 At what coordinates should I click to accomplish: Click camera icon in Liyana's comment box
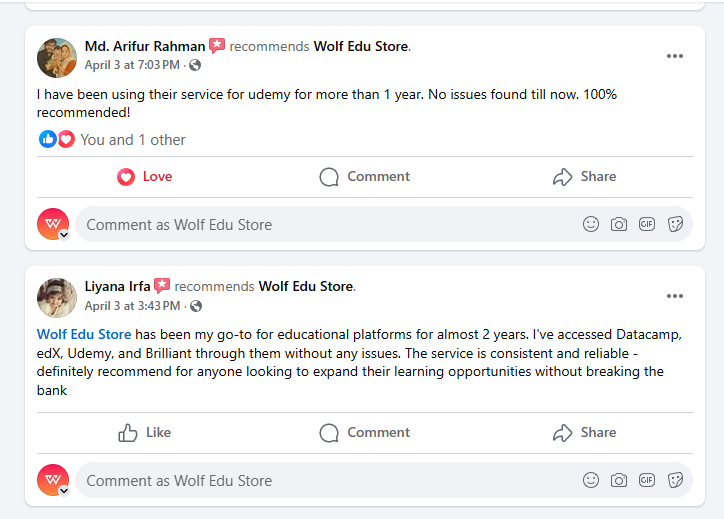619,480
